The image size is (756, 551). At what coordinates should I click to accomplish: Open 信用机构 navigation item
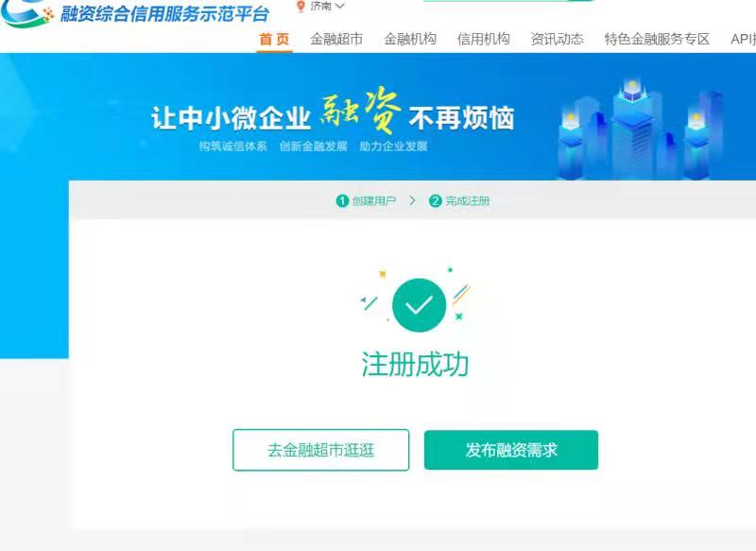[x=484, y=39]
